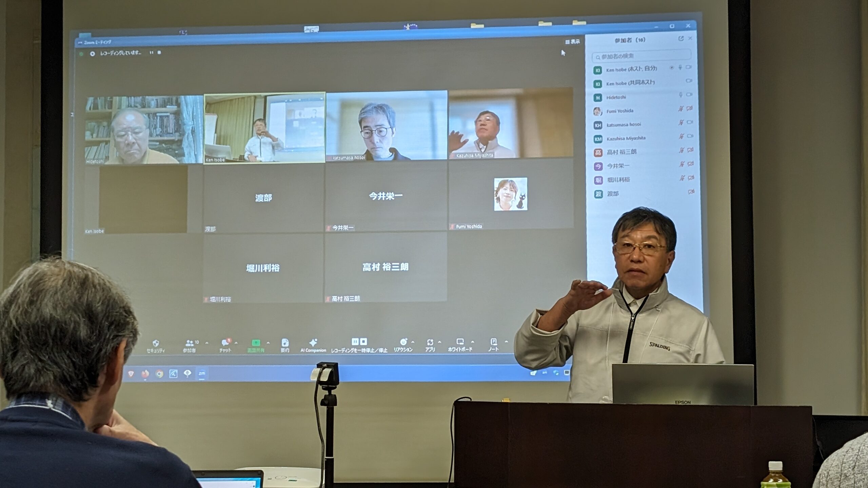
Task: Select the 高村 裕三朗 name tile in gallery
Action: point(386,267)
